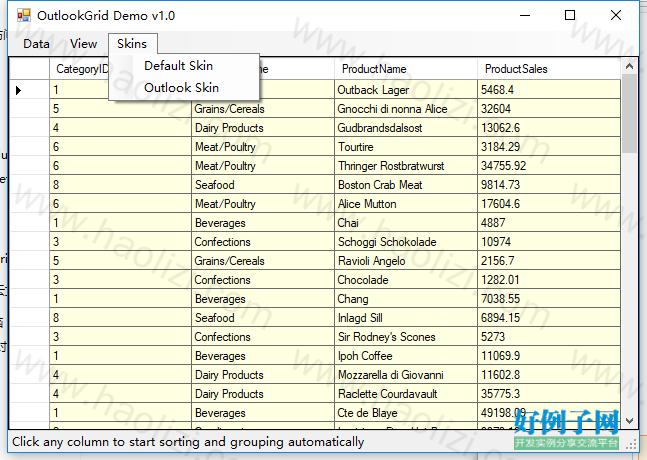Click sales value 34755.92

549,165
